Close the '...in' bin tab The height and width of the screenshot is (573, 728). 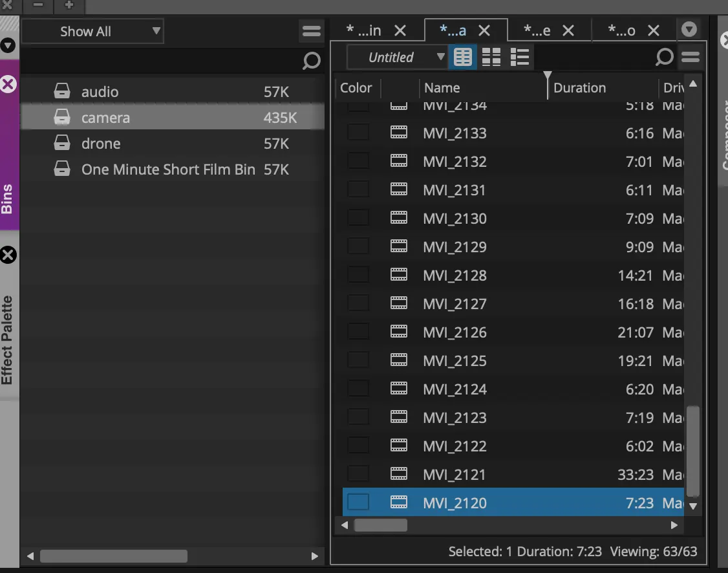coord(400,30)
